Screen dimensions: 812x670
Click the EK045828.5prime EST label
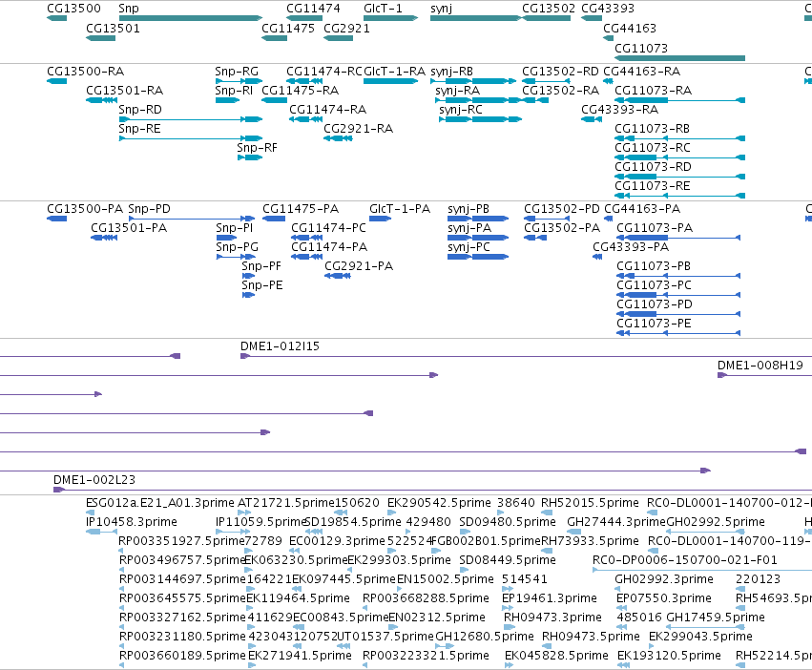point(556,656)
